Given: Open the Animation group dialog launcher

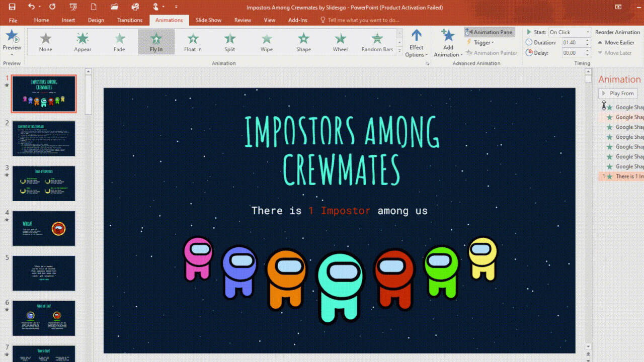Looking at the screenshot, I should [428, 64].
